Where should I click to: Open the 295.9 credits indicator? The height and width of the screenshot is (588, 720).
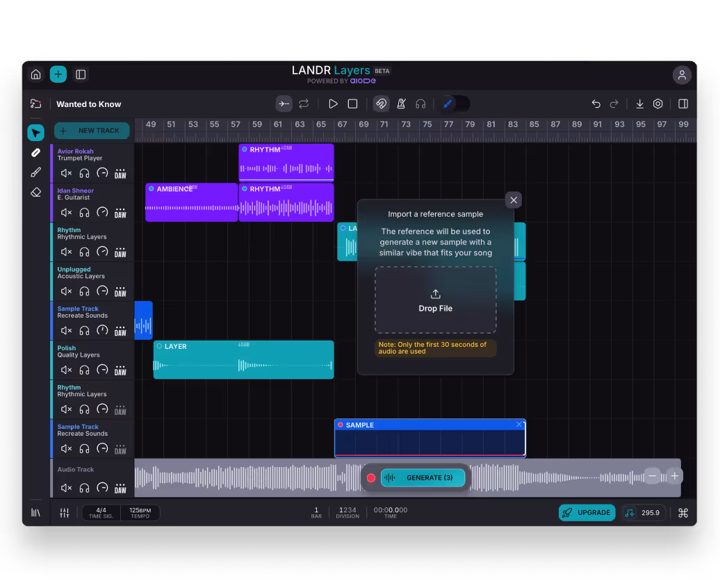[644, 513]
